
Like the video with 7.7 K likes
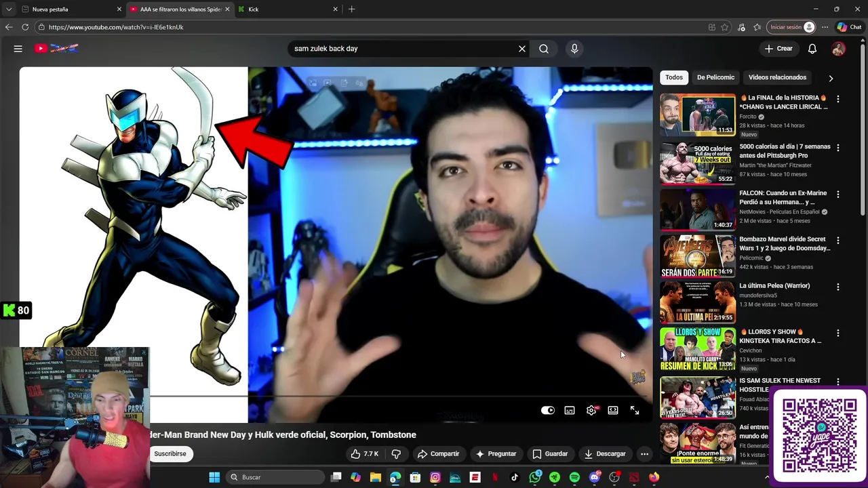click(x=365, y=454)
